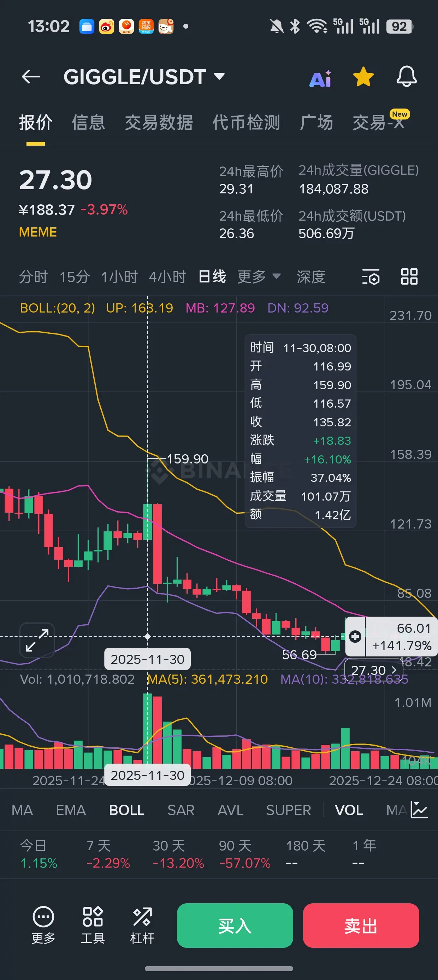Viewport: 438px width, 980px height.
Task: Toggle the favorite star icon
Action: [x=363, y=77]
